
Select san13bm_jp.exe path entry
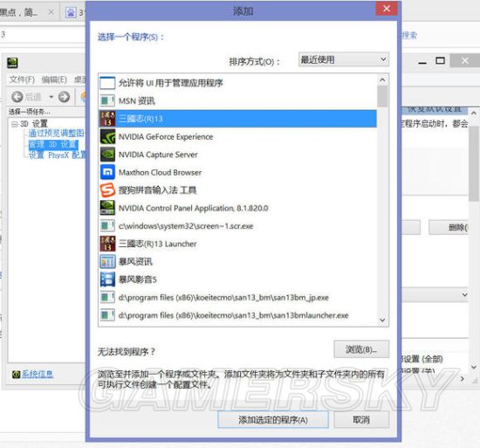(223, 298)
